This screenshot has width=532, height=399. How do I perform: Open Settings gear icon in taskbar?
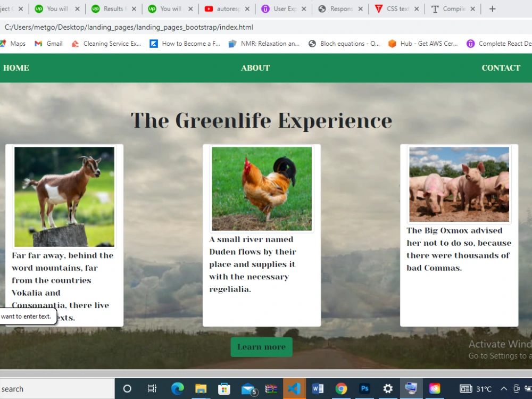pyautogui.click(x=388, y=388)
